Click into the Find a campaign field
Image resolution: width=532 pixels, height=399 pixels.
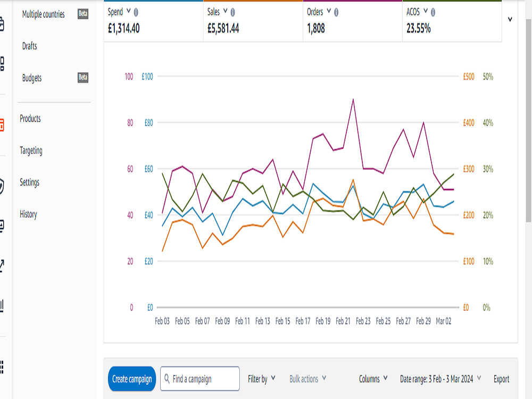click(x=200, y=379)
